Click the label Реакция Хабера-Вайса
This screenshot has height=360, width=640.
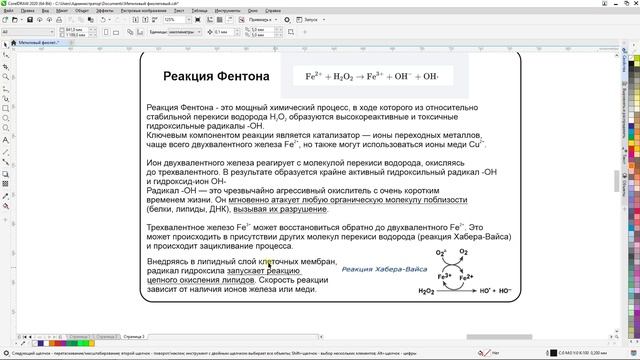[384, 269]
